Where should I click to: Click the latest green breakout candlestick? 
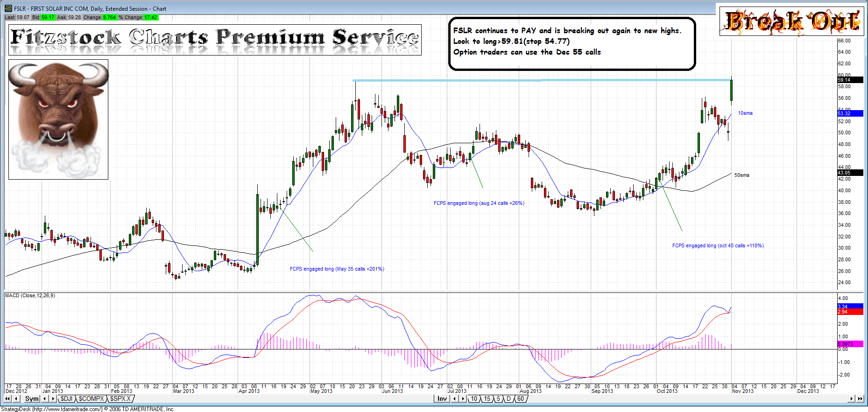(731, 90)
